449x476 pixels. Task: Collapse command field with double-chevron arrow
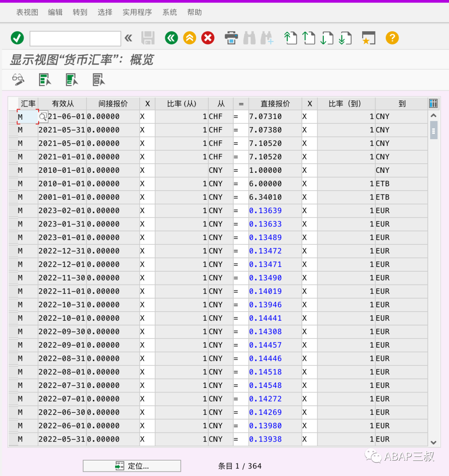pyautogui.click(x=128, y=38)
